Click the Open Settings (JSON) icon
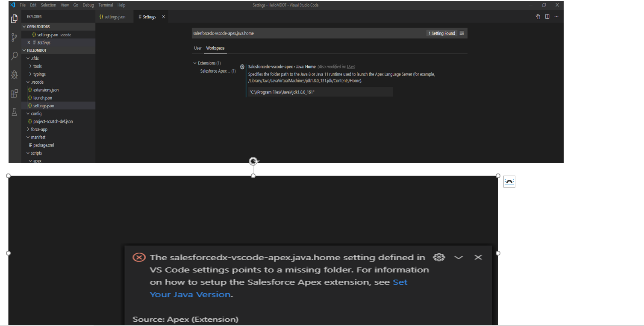644x326 pixels. [x=538, y=16]
